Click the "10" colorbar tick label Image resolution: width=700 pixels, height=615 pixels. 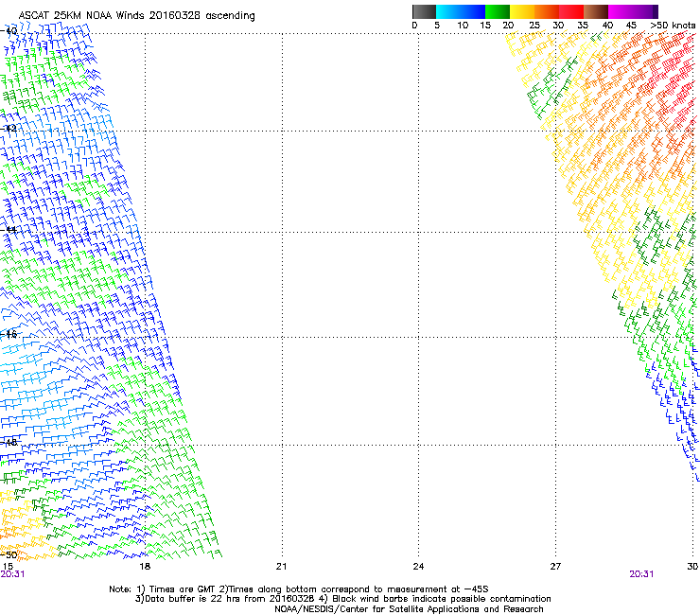pyautogui.click(x=463, y=26)
